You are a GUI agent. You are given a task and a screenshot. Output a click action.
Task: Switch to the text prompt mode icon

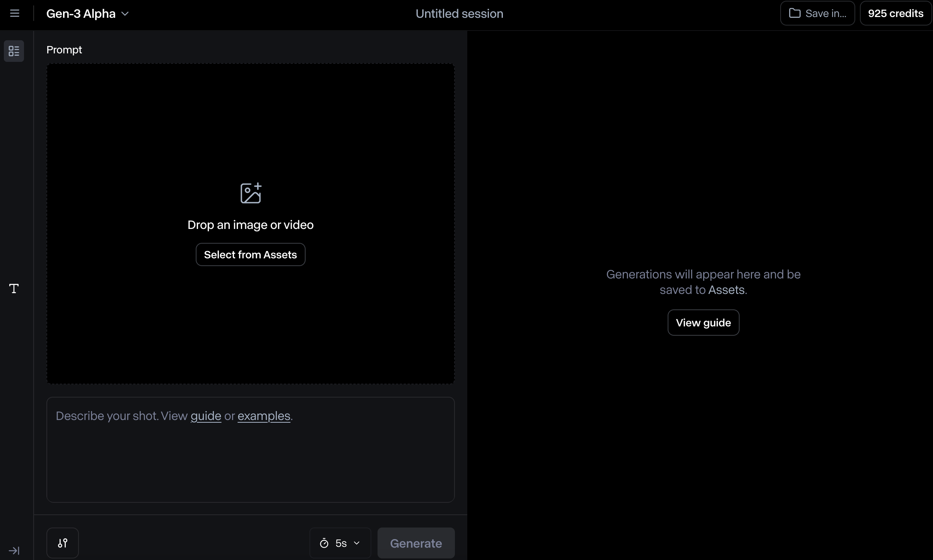[x=14, y=289]
